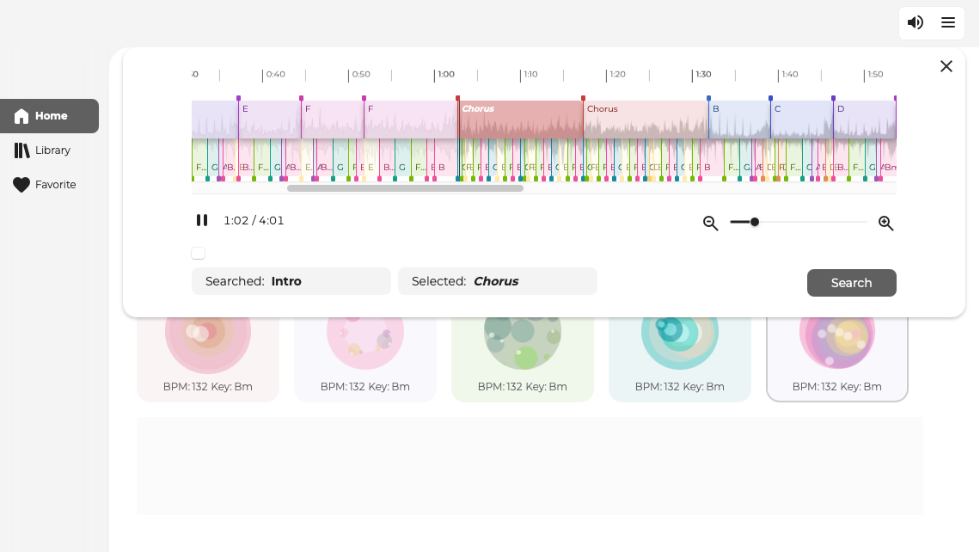Open the hamburger menu

click(948, 23)
